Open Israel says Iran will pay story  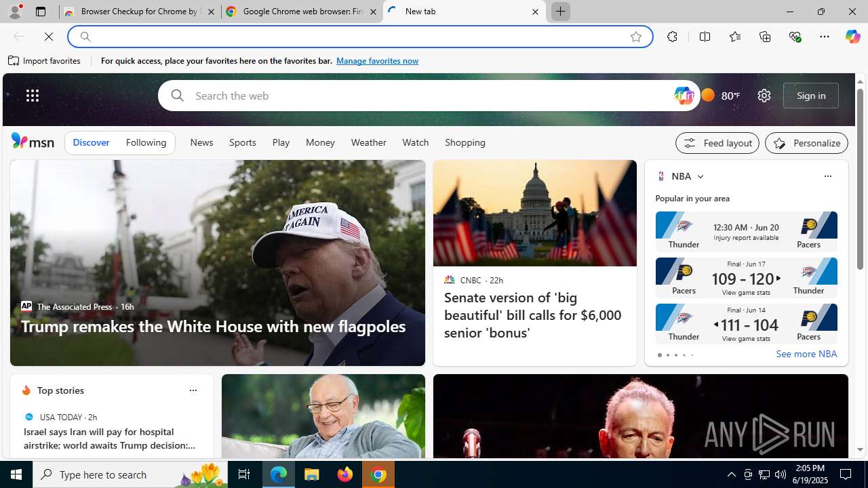pyautogui.click(x=108, y=439)
